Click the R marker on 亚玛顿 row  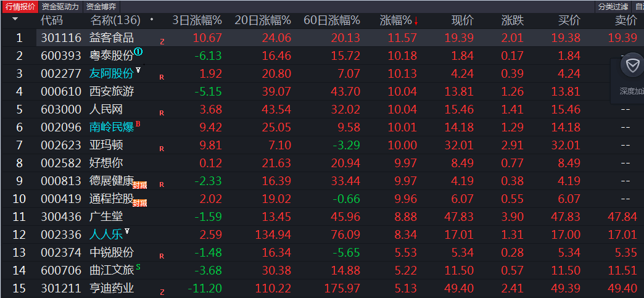click(162, 149)
